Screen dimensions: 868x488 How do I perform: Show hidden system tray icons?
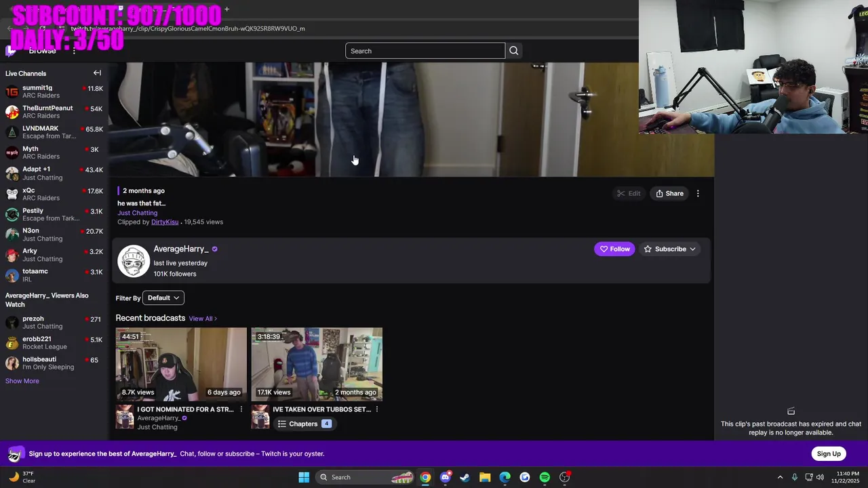pos(780,477)
